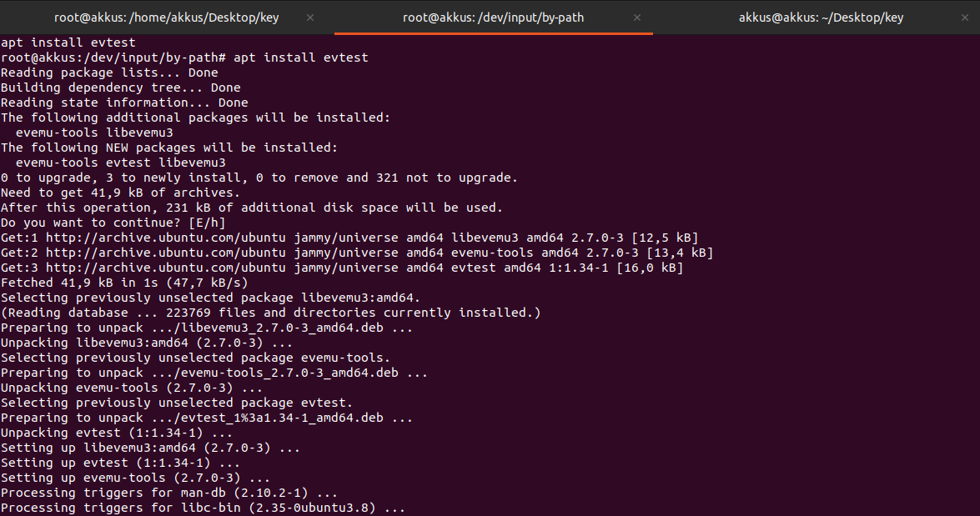Click the 'Setting up evtest (1:1.34-1)' line
980x516 pixels.
point(120,463)
